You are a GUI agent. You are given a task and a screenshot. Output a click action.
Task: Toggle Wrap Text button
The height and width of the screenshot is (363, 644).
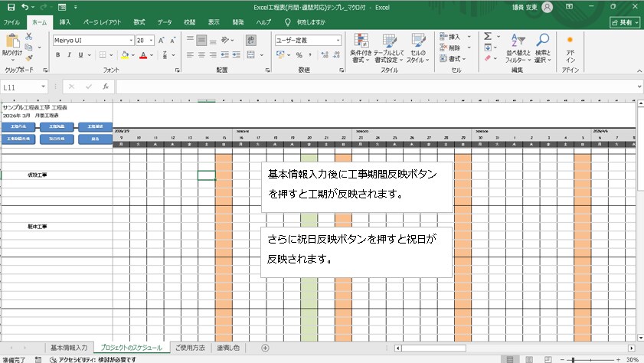[x=251, y=40]
